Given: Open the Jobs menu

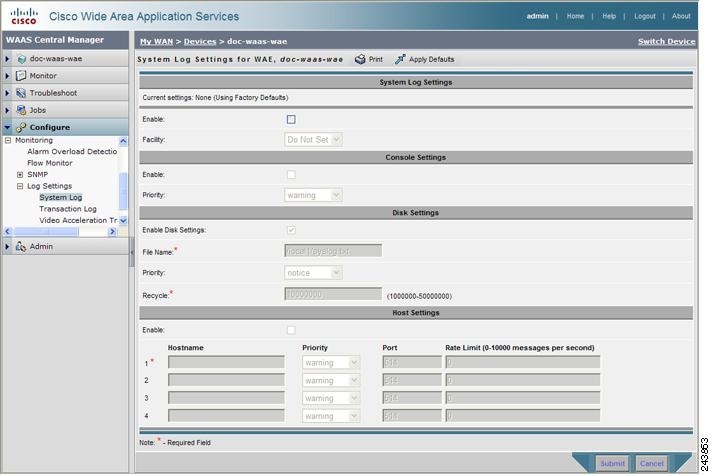Looking at the screenshot, I should click(x=38, y=110).
